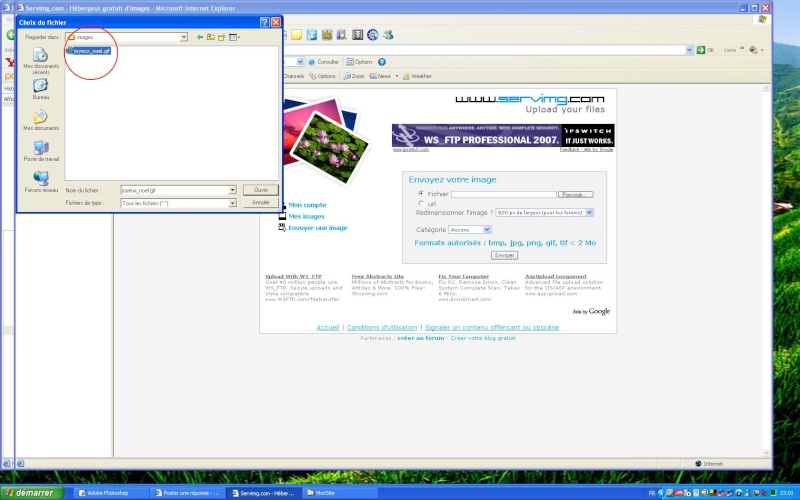The image size is (800, 500).
Task: Click the Fichier path input field
Action: pos(504,194)
